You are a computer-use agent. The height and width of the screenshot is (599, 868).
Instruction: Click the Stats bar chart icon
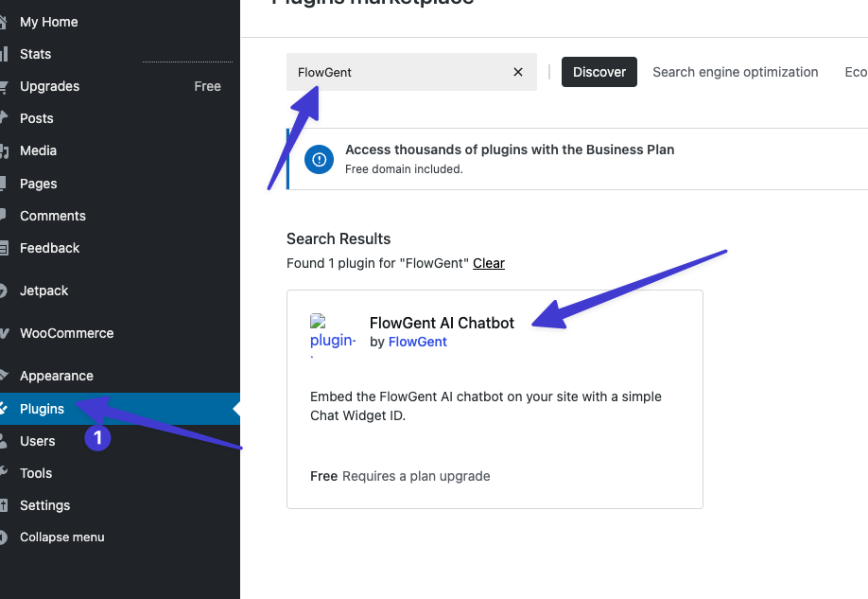4,54
